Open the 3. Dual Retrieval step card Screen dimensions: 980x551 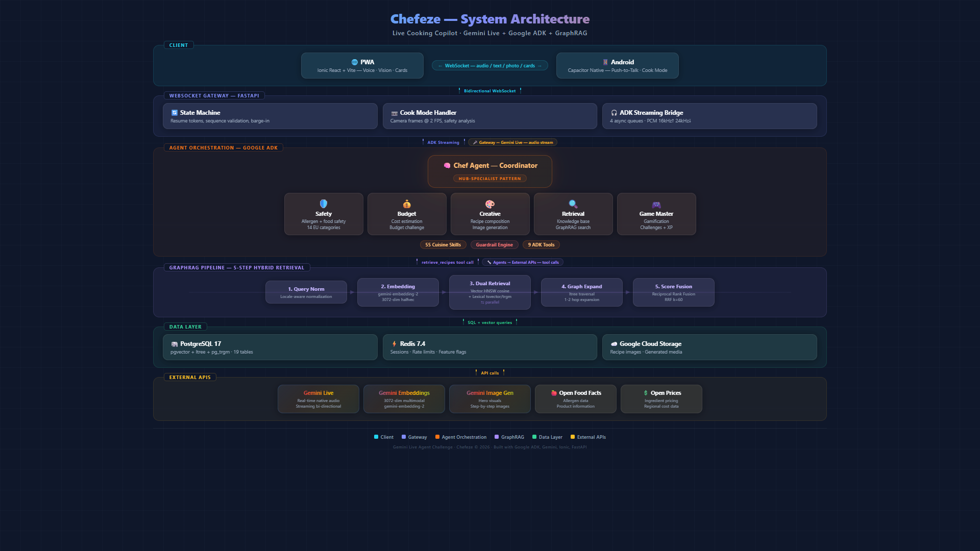pyautogui.click(x=490, y=292)
